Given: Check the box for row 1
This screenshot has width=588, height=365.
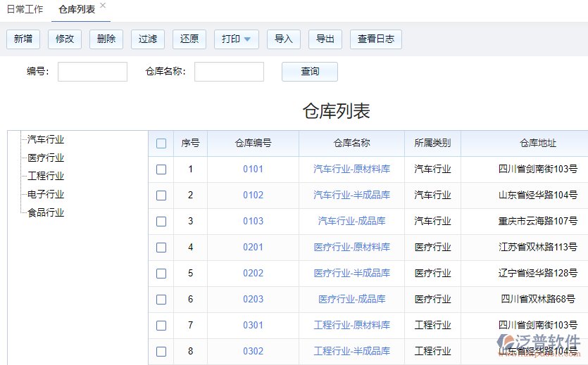Looking at the screenshot, I should [x=161, y=169].
